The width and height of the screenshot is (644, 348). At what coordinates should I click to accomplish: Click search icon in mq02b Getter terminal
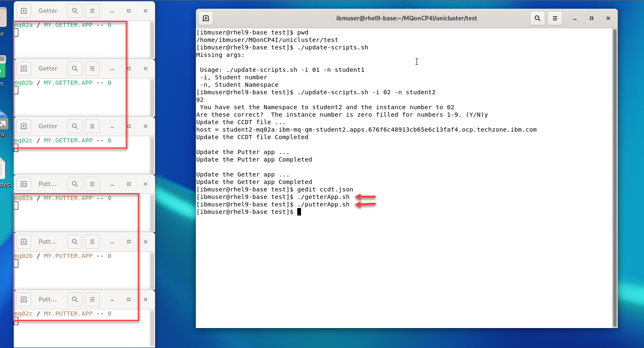click(75, 69)
